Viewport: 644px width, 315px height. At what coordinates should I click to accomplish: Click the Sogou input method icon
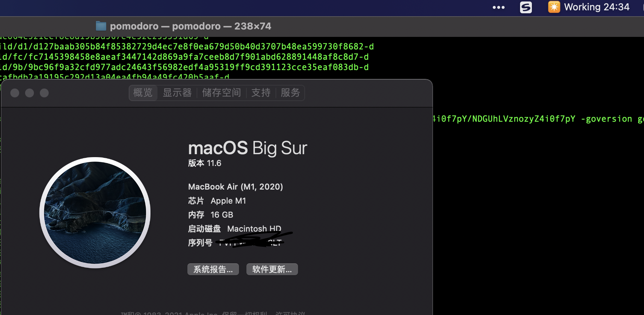(x=526, y=7)
